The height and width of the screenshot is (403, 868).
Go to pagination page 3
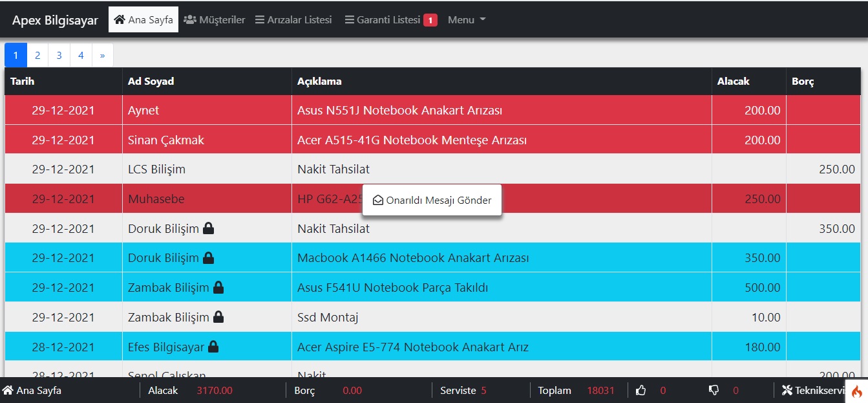coord(59,55)
